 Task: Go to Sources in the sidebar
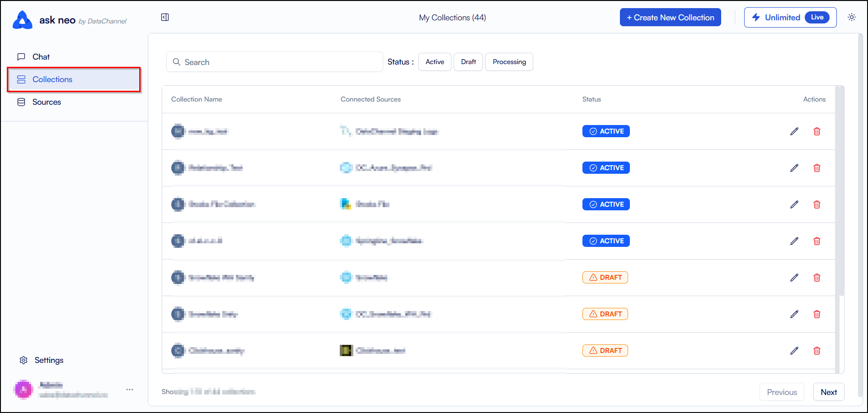click(74, 102)
